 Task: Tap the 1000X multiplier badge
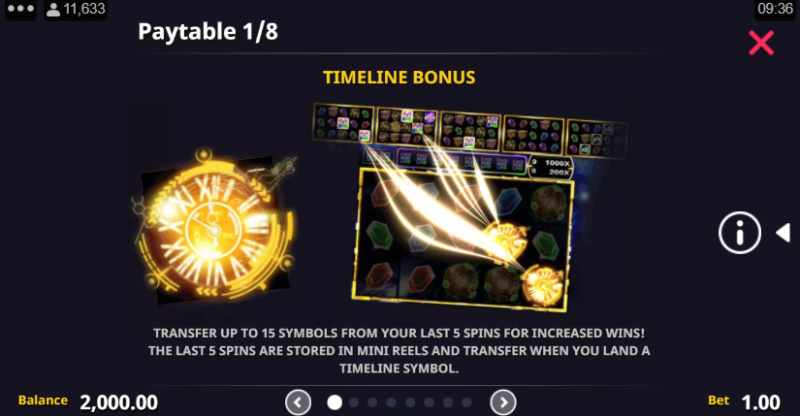click(x=557, y=163)
